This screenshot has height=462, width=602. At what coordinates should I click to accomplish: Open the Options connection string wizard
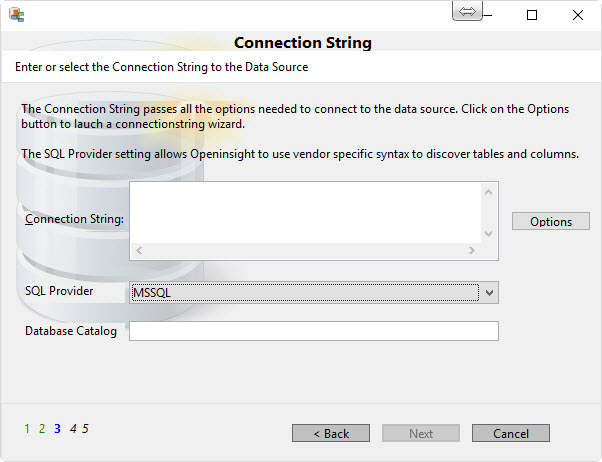[551, 221]
